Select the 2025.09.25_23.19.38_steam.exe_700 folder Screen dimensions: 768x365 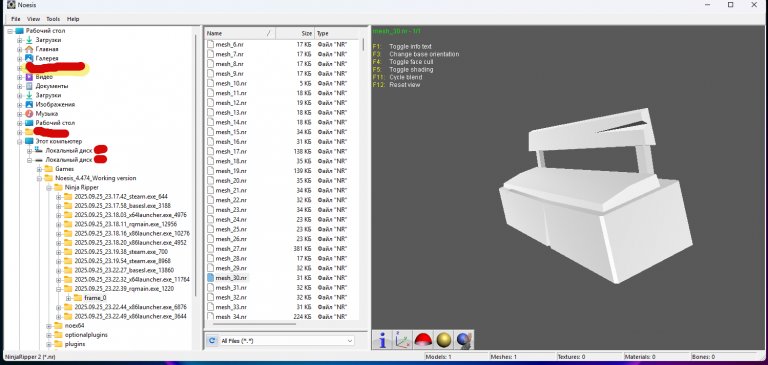pyautogui.click(x=120, y=252)
